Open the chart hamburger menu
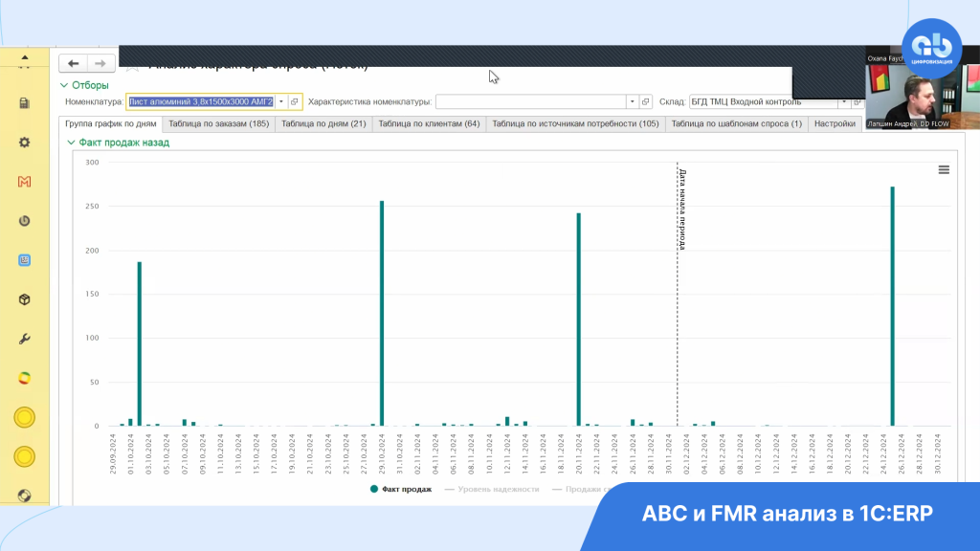Image resolution: width=980 pixels, height=551 pixels. (944, 170)
